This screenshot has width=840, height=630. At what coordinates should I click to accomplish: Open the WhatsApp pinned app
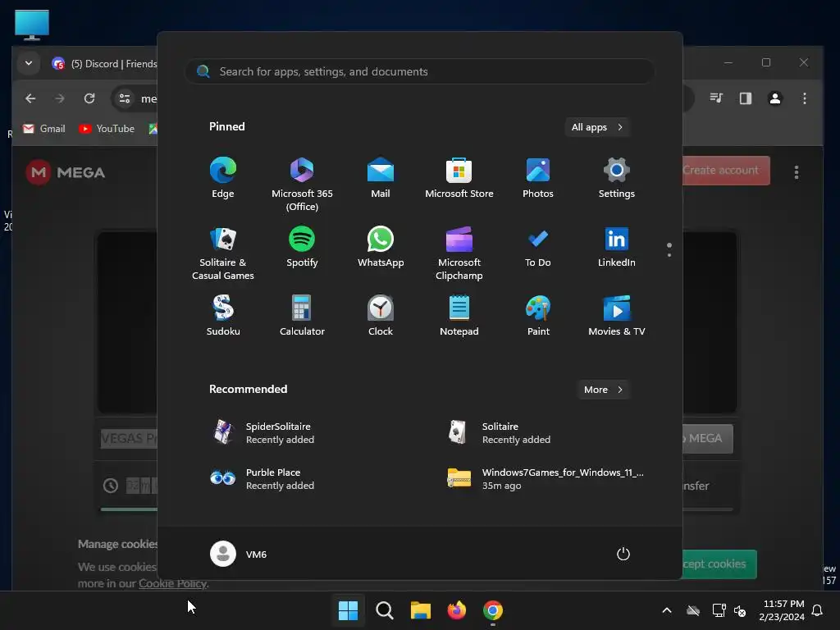pos(381,247)
